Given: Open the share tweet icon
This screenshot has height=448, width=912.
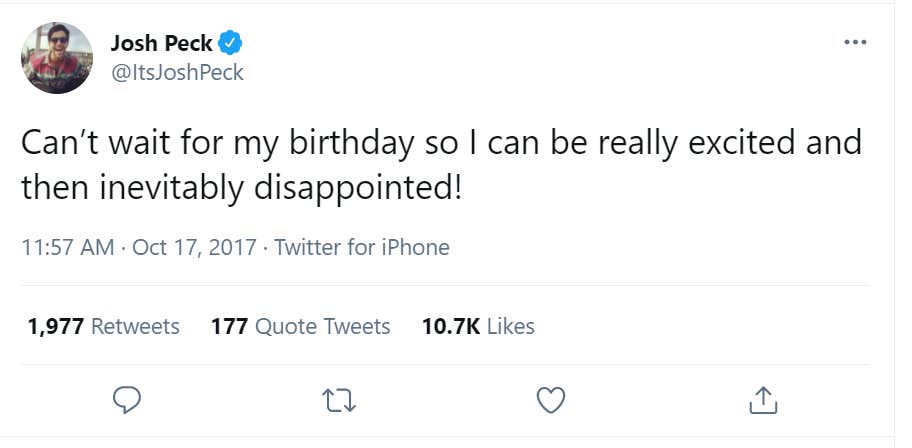Looking at the screenshot, I should (763, 400).
